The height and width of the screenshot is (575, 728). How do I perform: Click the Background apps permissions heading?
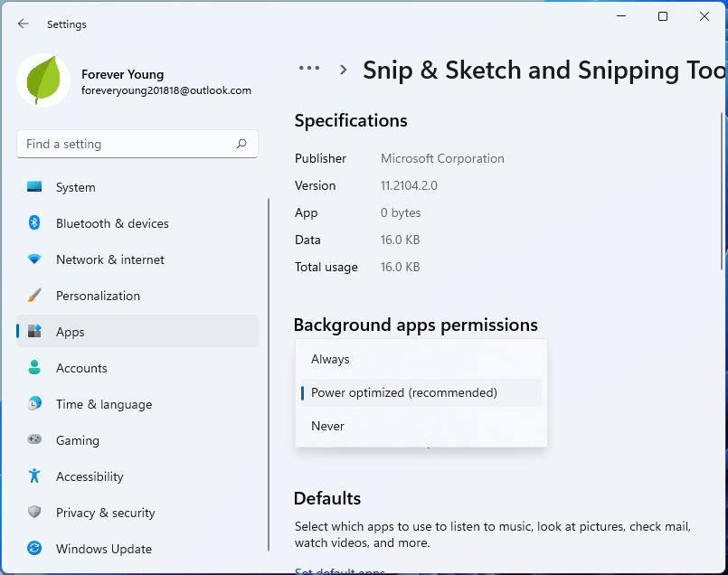click(x=416, y=325)
